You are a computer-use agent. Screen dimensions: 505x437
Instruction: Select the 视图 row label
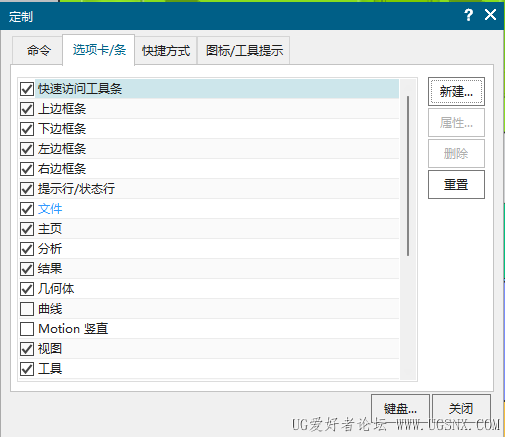50,349
